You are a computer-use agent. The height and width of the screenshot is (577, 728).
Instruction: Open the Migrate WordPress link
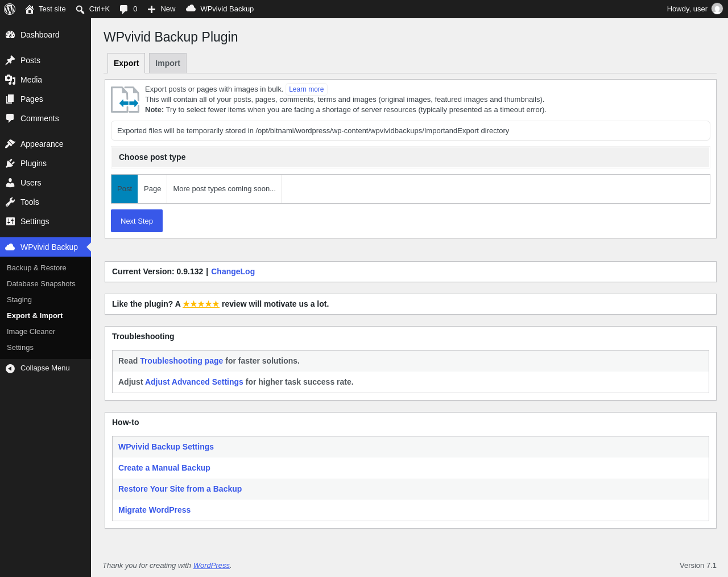tap(154, 510)
